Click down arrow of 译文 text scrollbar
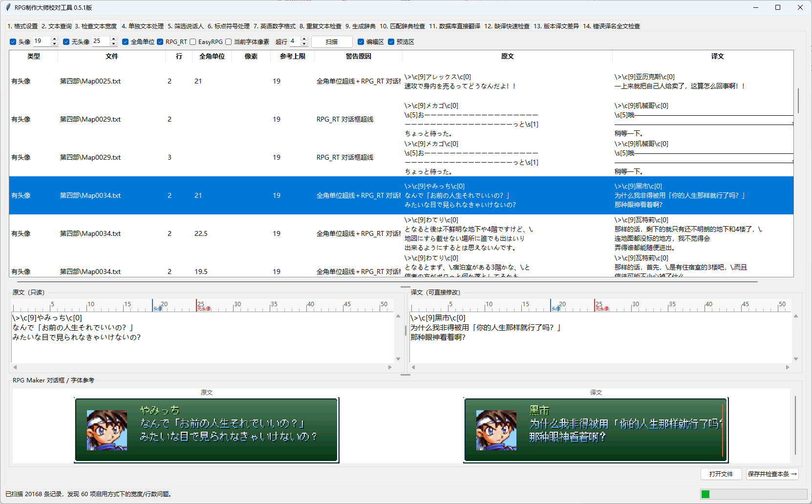Viewport: 812px width, 504px height. [796, 359]
